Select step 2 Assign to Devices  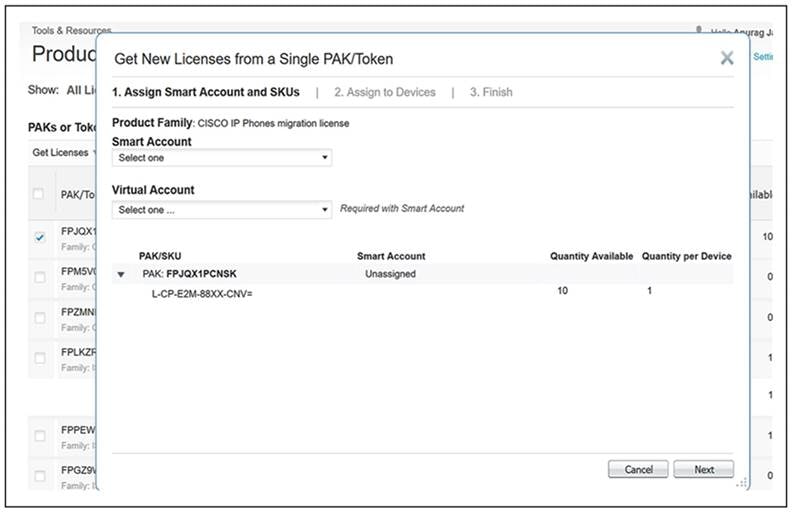384,92
